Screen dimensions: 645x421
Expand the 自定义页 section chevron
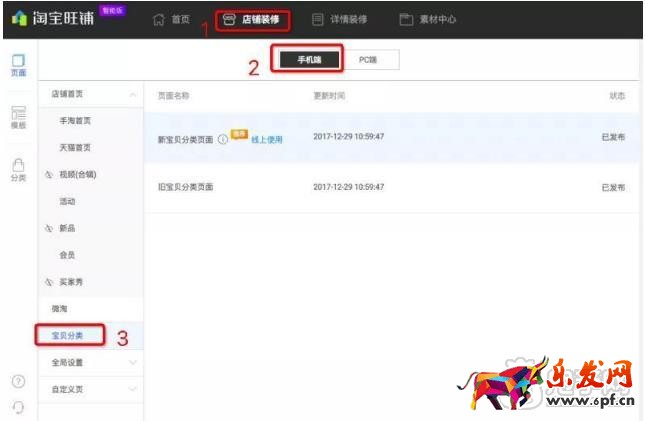tap(133, 389)
